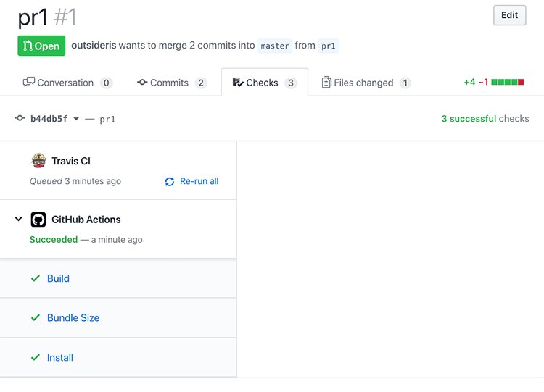Select the Checks tab
Screen dimensions: 544x392
click(x=264, y=83)
